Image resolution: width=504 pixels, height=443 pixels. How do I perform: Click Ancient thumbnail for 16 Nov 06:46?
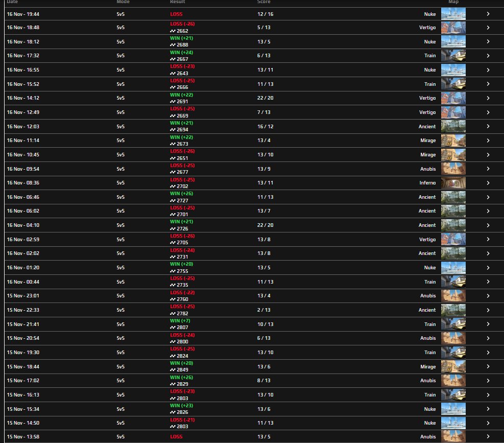click(x=453, y=197)
